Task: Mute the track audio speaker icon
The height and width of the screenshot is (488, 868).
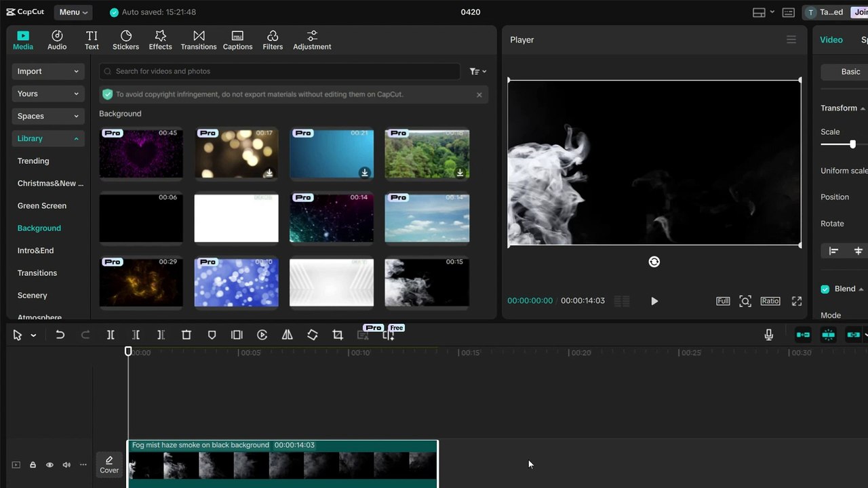Action: click(66, 465)
